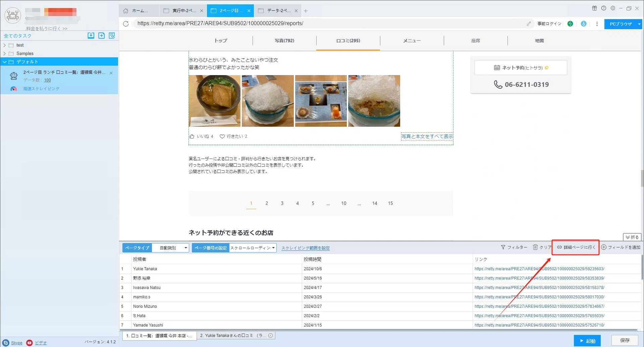
Task: Click the ビデオ link
Action: 41,343
